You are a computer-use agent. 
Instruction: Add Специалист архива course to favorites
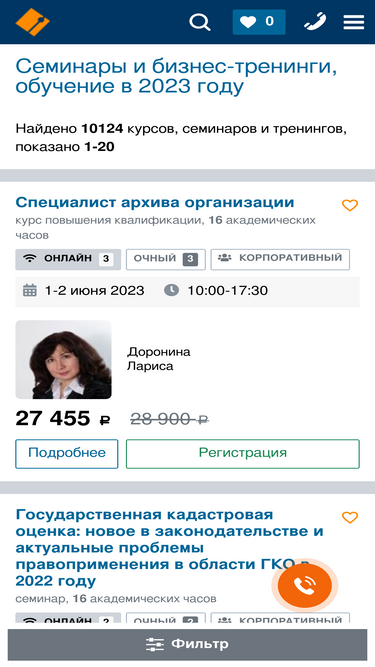(350, 205)
